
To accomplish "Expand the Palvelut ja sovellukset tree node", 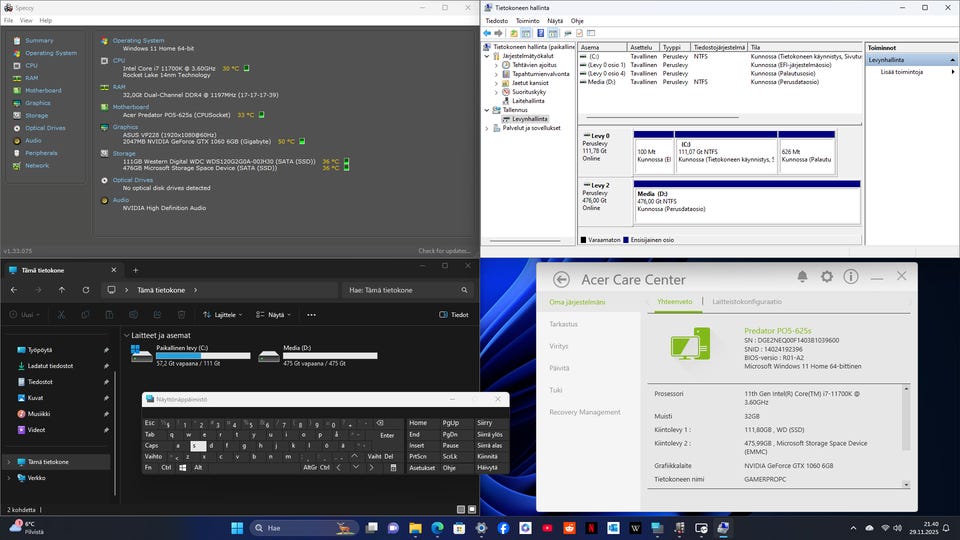I will (x=487, y=128).
